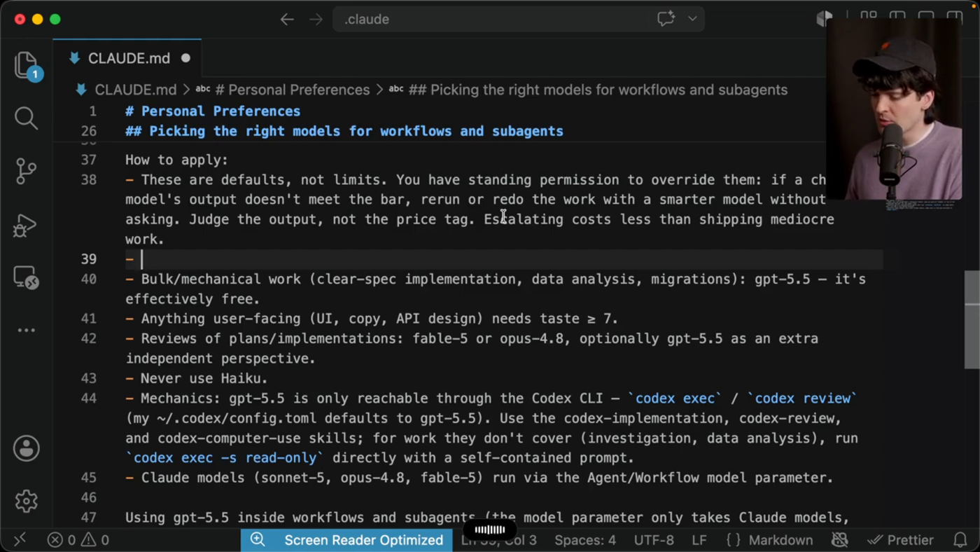Open notifications with the bell icon

[x=960, y=540]
